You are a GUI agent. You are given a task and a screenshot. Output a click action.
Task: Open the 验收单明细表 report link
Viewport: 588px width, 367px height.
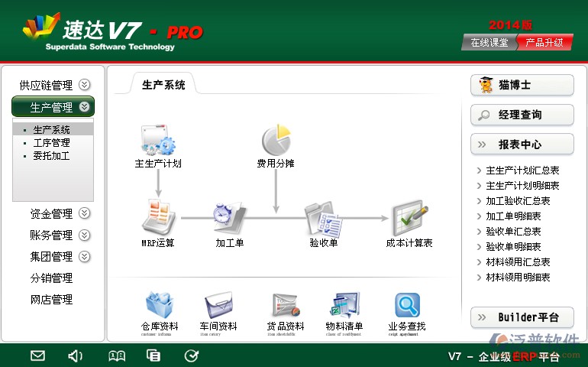click(x=513, y=247)
